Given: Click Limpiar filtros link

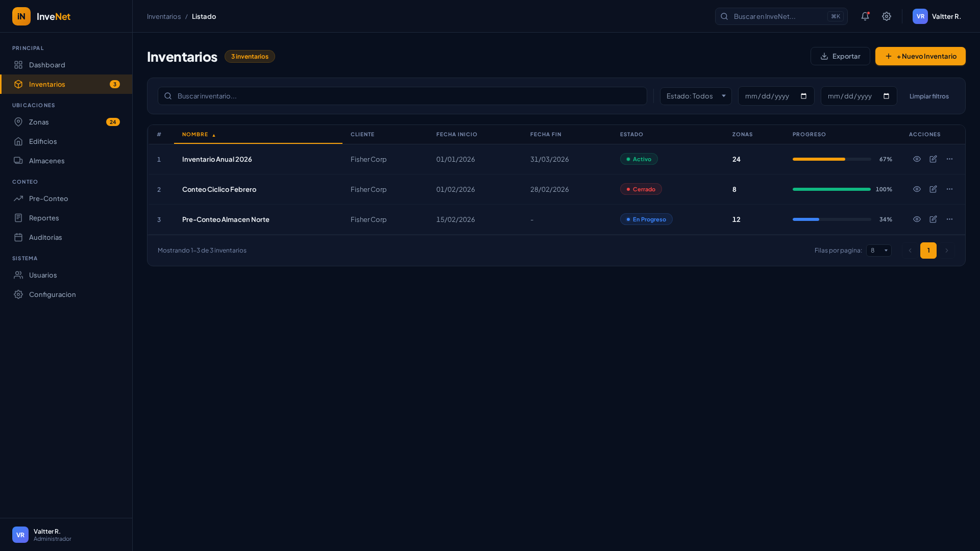Looking at the screenshot, I should 928,96.
